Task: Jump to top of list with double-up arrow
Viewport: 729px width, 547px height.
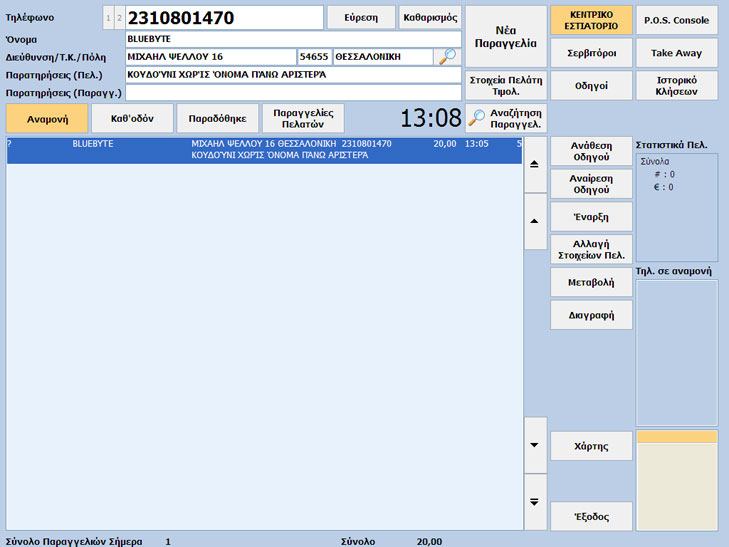Action: [x=535, y=163]
